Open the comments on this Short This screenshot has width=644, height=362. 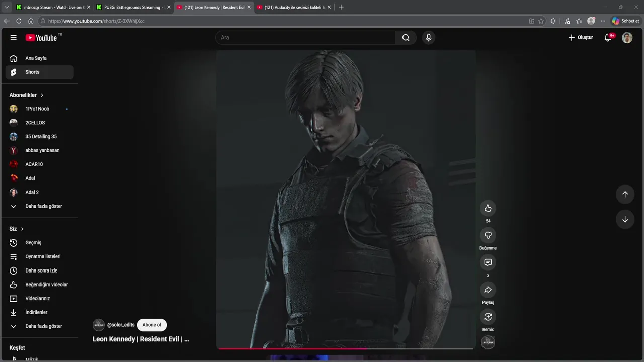pyautogui.click(x=488, y=262)
